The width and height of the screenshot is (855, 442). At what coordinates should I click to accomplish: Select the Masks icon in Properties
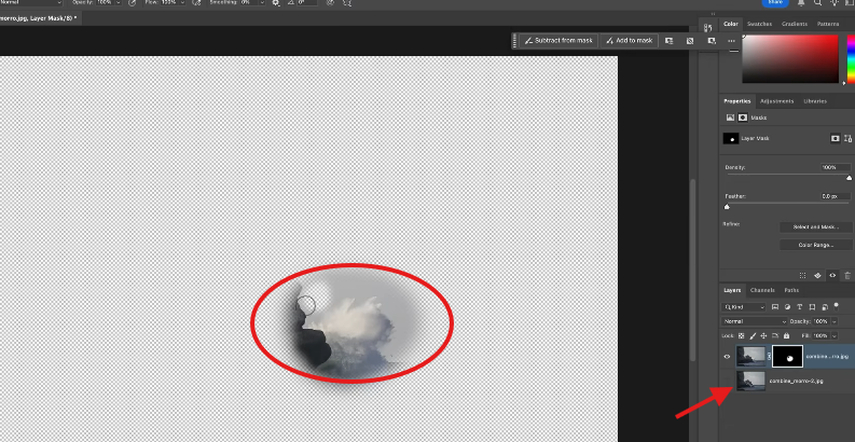click(x=743, y=118)
